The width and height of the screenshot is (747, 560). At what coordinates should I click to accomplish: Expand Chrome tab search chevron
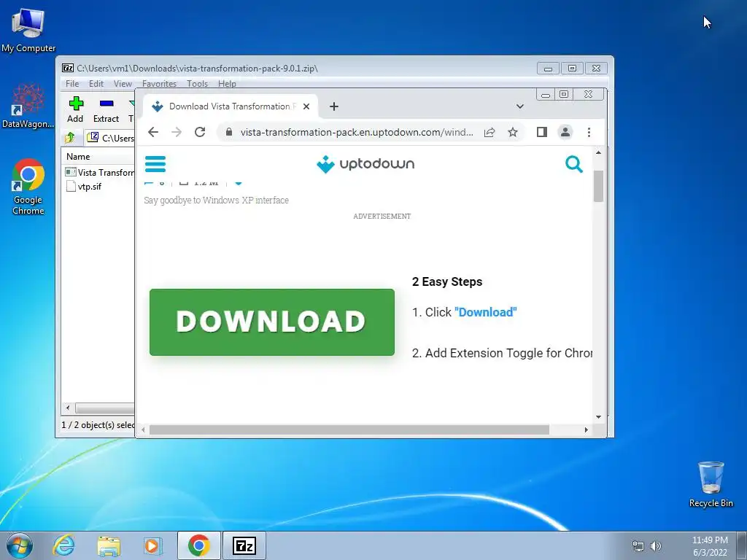click(x=519, y=106)
